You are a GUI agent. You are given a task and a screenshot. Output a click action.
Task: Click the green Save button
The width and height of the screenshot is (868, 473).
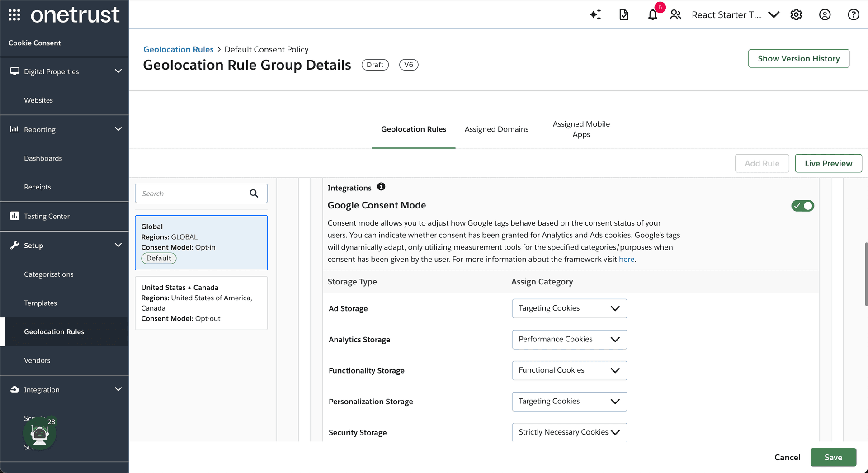click(x=833, y=457)
